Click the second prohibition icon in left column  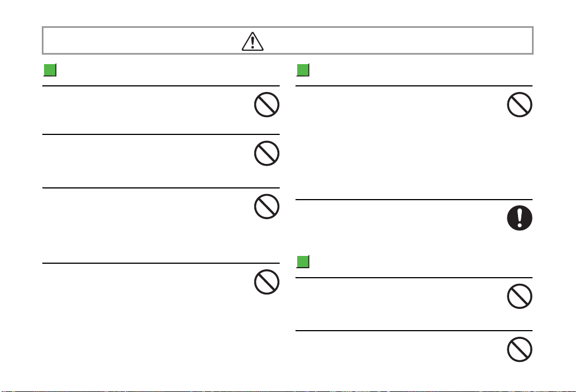267,153
